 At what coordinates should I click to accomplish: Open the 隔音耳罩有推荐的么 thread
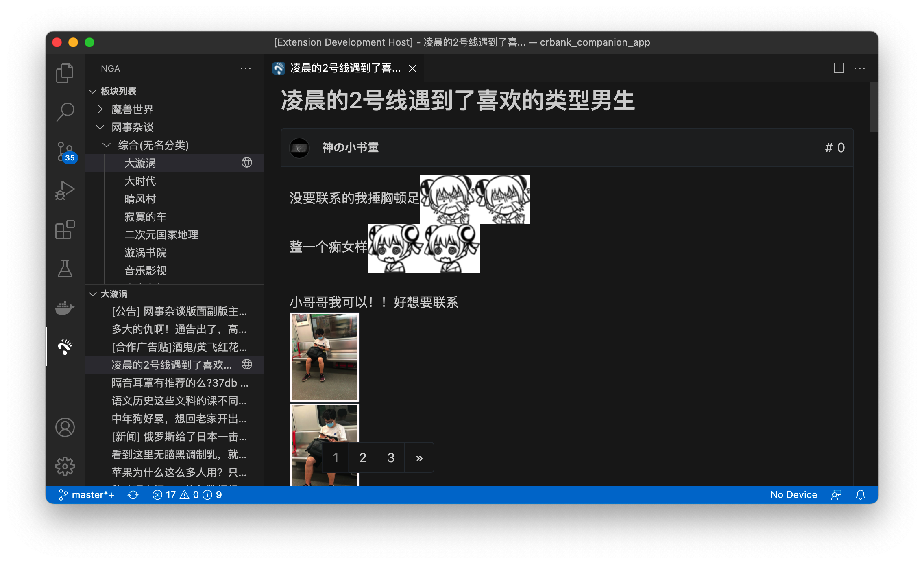coord(180,383)
